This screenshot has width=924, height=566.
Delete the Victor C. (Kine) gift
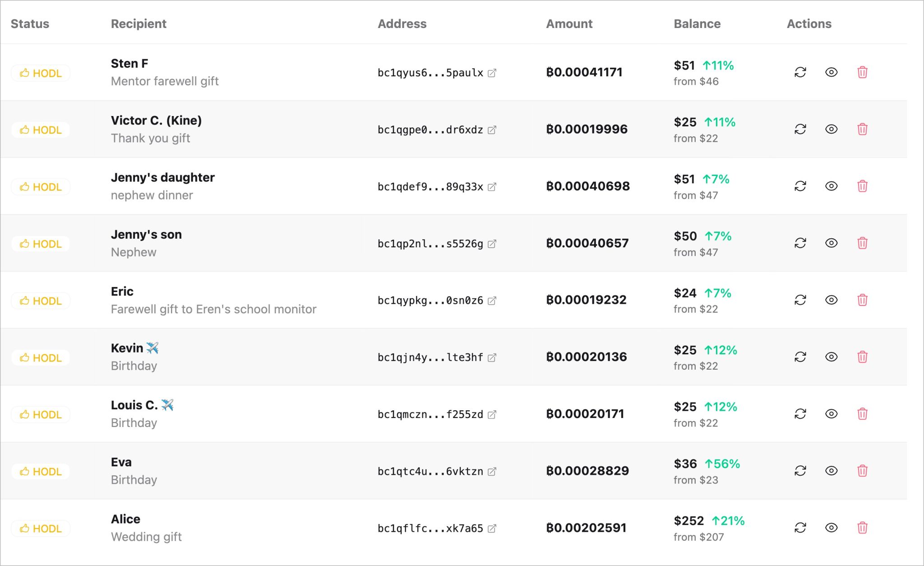tap(862, 129)
